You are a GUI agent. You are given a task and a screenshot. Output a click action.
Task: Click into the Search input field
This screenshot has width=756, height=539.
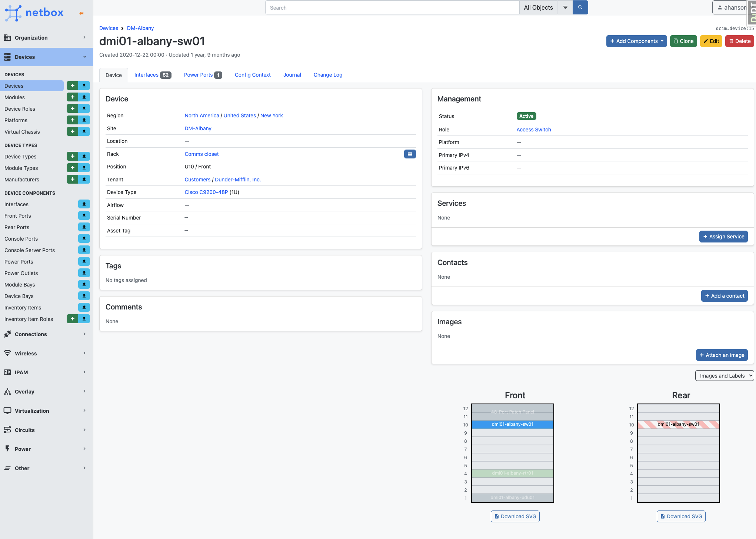click(x=392, y=7)
